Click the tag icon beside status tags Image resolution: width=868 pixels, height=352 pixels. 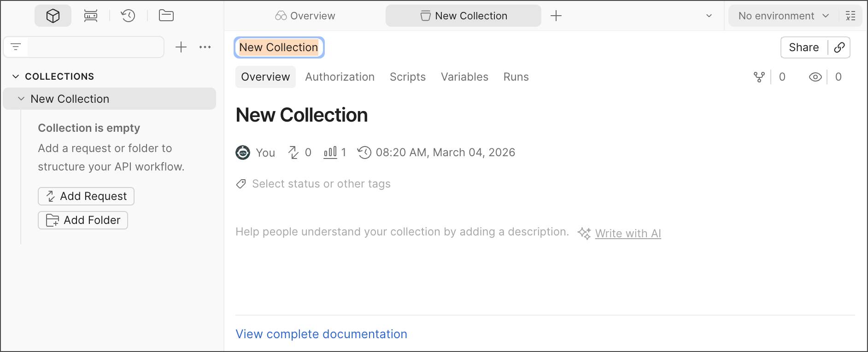coord(241,184)
